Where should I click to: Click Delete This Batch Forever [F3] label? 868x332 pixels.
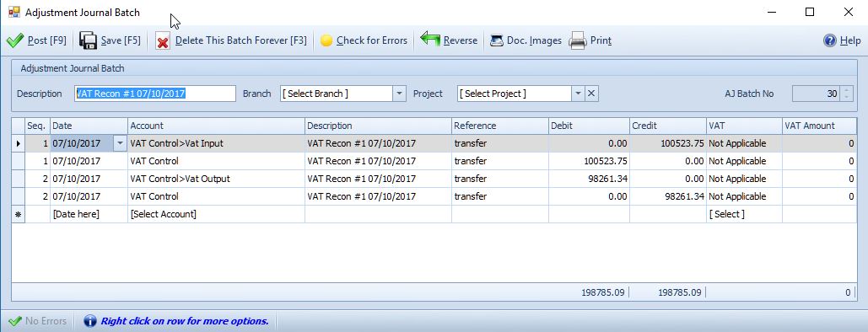tap(240, 40)
